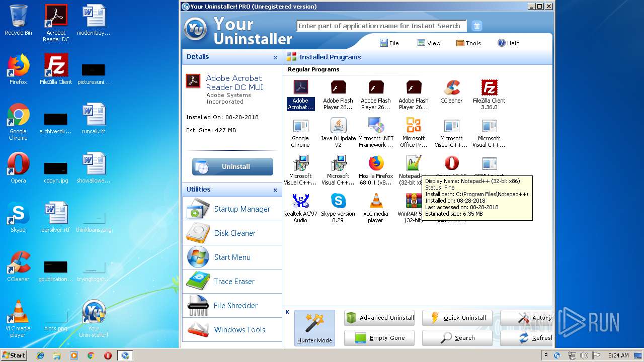This screenshot has height=362, width=644.
Task: Show hidden tray icons arrow
Action: (x=546, y=355)
